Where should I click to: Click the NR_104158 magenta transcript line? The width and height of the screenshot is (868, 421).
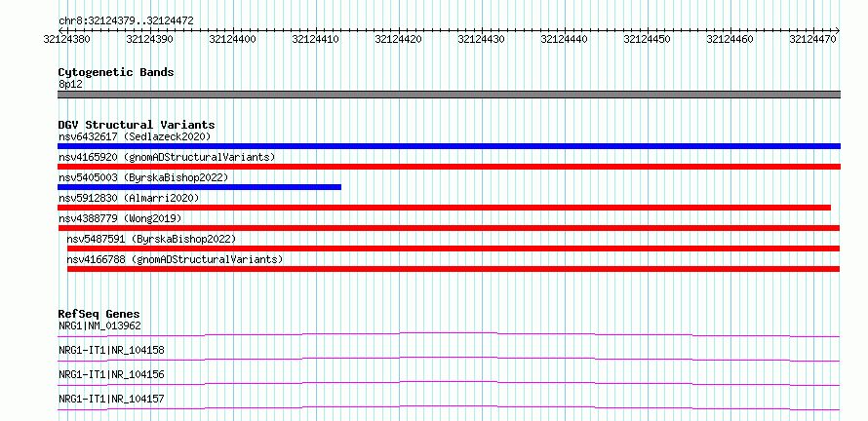click(449, 359)
